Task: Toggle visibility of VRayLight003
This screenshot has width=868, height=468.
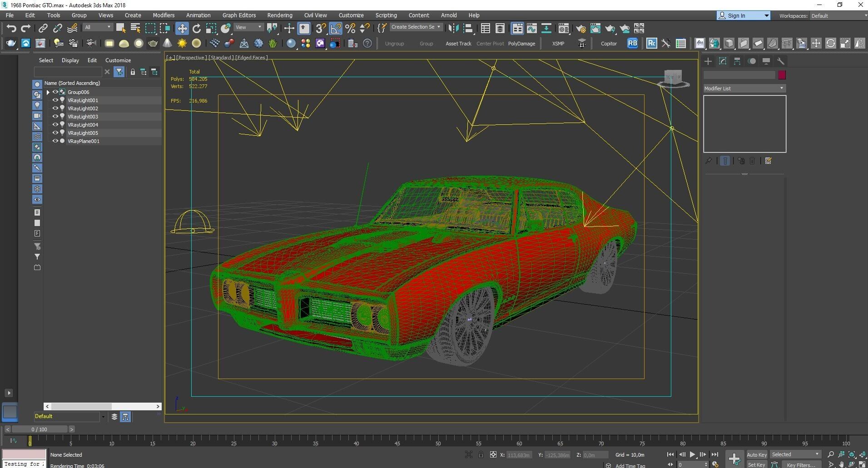Action: [x=55, y=117]
